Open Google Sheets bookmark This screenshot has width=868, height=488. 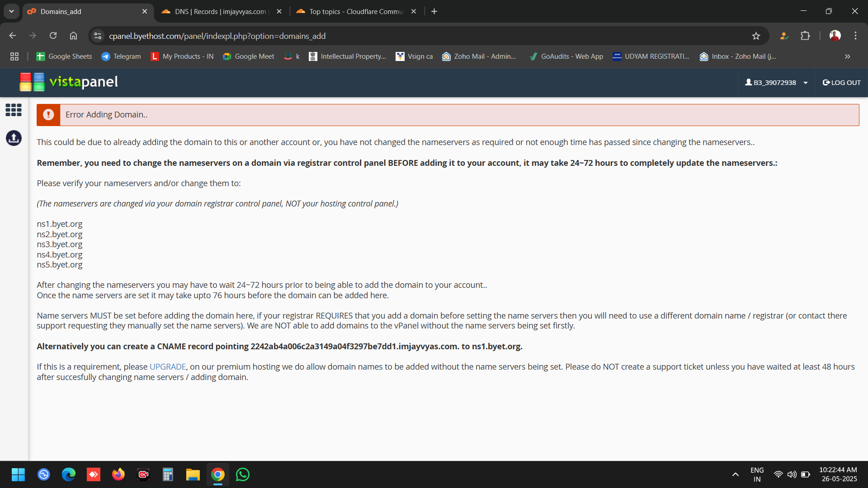click(64, 56)
